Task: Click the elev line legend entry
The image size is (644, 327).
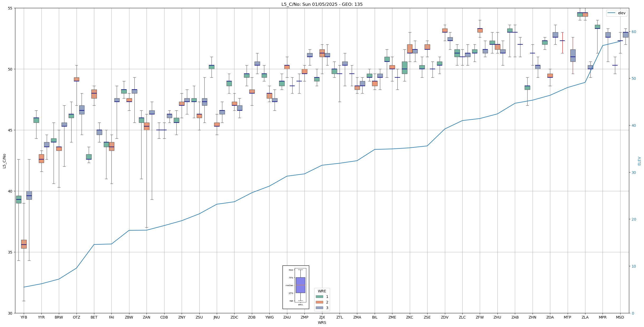Action: coord(617,13)
